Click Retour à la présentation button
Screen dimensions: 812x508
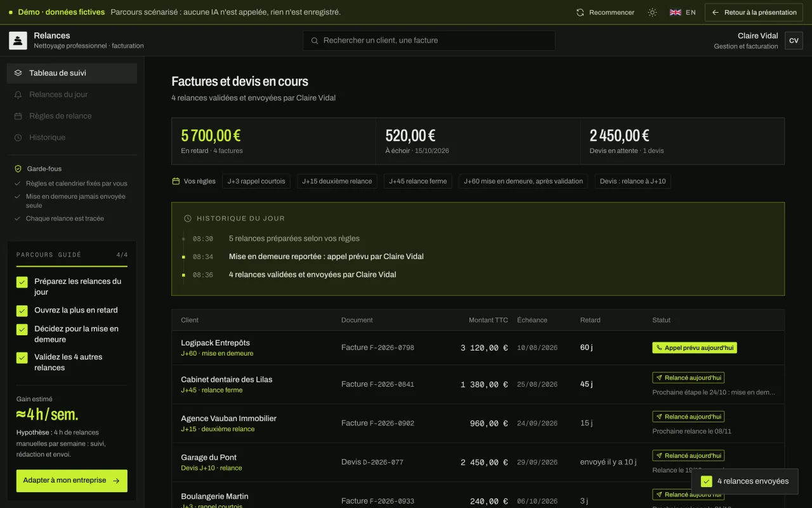(x=754, y=12)
